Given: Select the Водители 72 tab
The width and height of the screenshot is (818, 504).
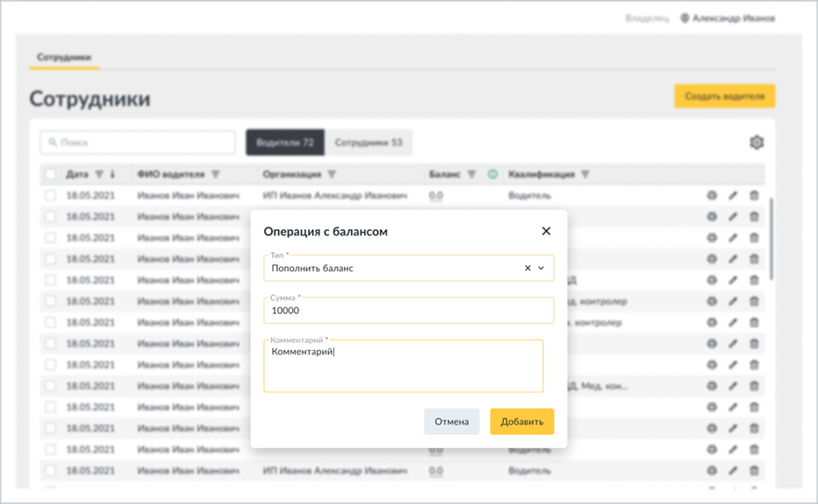Looking at the screenshot, I should point(285,143).
